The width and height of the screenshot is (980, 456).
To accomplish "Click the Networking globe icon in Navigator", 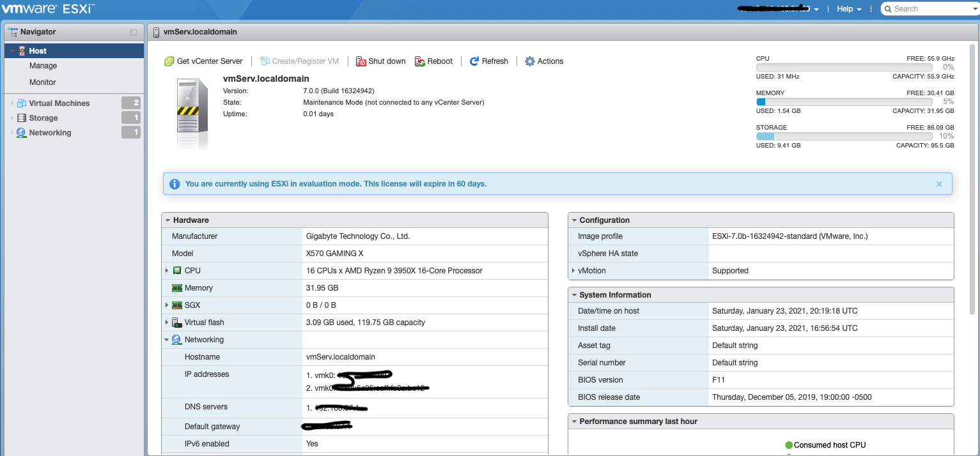I will (22, 133).
